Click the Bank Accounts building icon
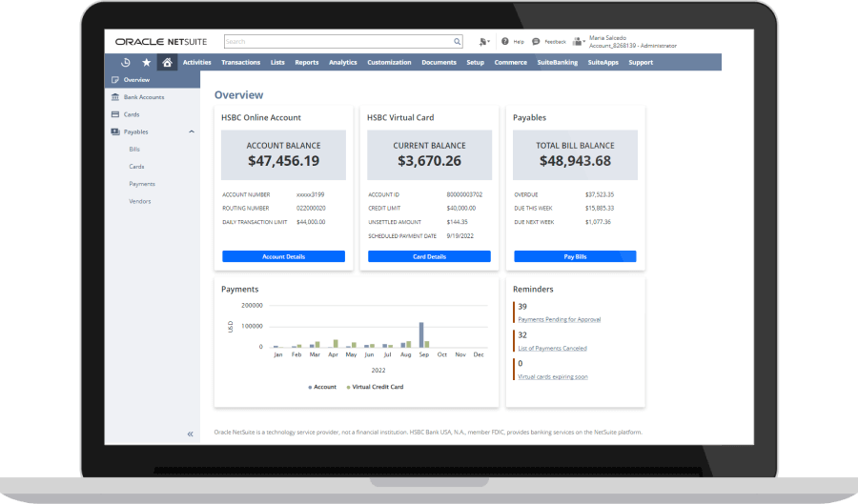This screenshot has height=504, width=858. (x=115, y=97)
